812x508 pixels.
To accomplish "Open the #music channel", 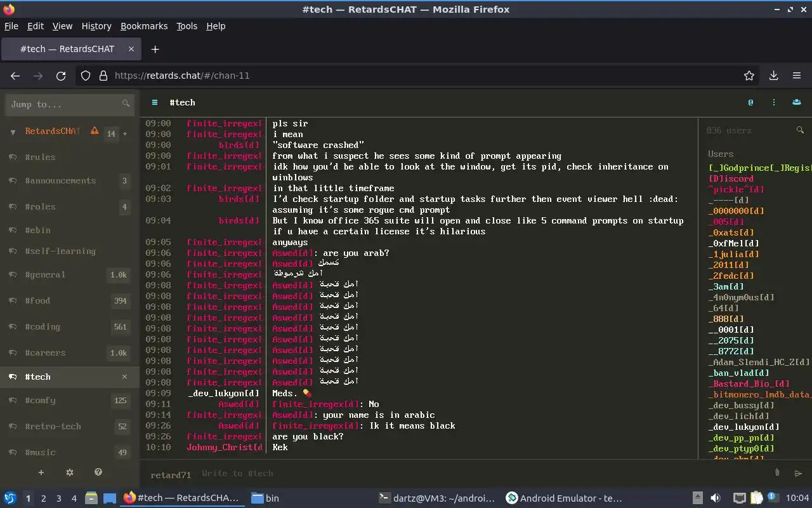I will [x=70, y=452].
